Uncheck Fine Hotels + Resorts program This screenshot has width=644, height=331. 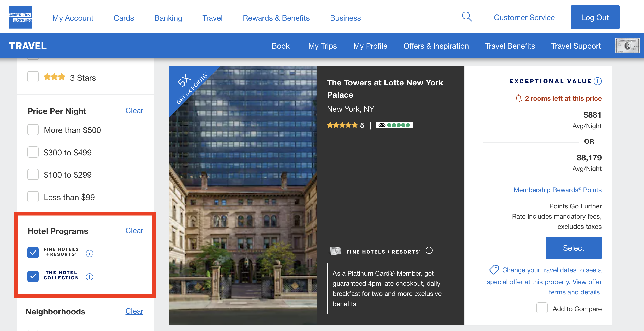pos(33,253)
